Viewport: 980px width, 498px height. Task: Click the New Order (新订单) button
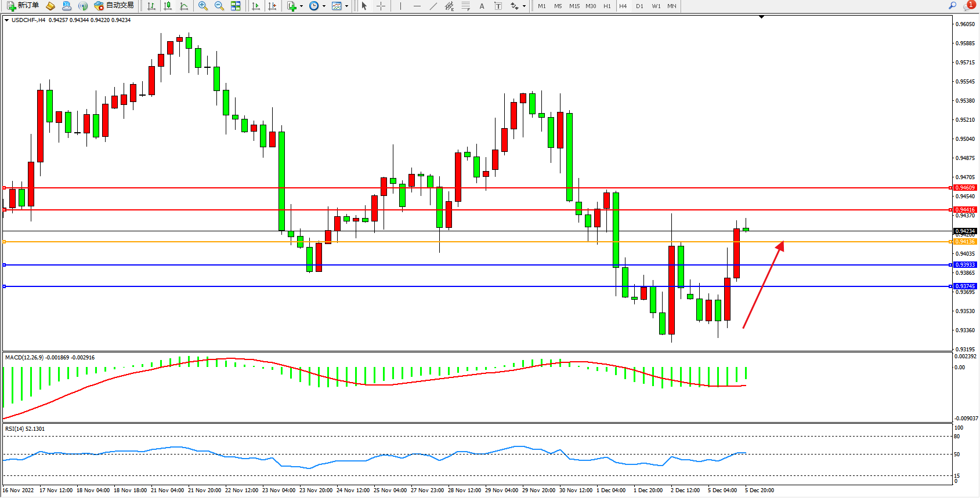pos(23,6)
